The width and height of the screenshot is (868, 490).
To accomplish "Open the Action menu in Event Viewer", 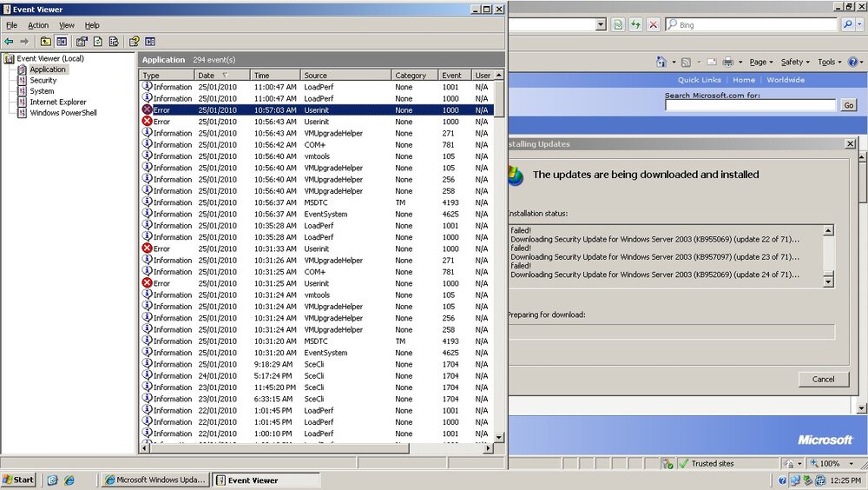I will [x=38, y=25].
